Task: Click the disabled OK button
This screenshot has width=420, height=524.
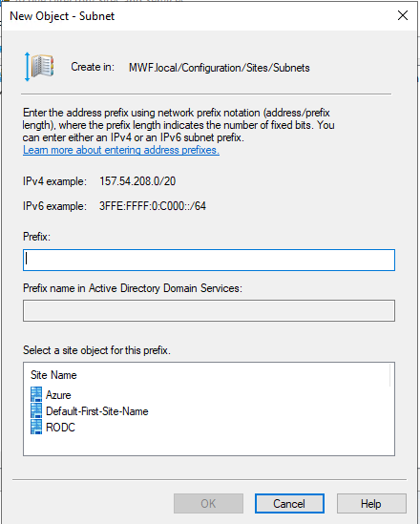Action: click(208, 503)
